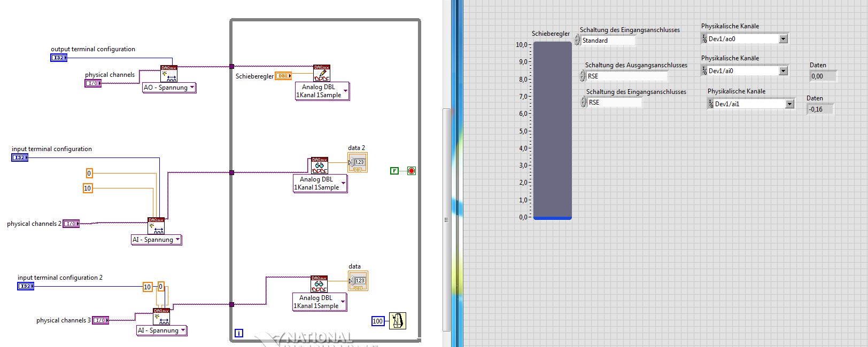
Task: Open Analog DBL selector under data read
Action: coord(319,302)
